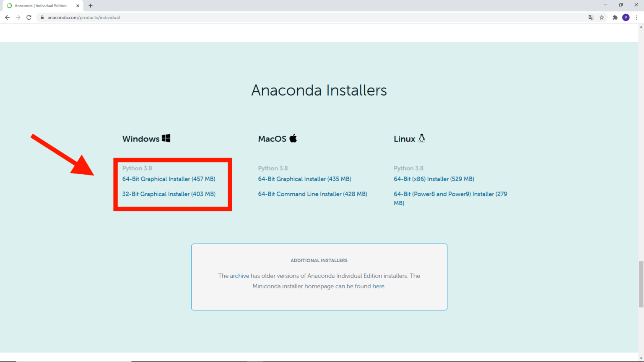Open the archive link for older versions
644x362 pixels.
[239, 276]
